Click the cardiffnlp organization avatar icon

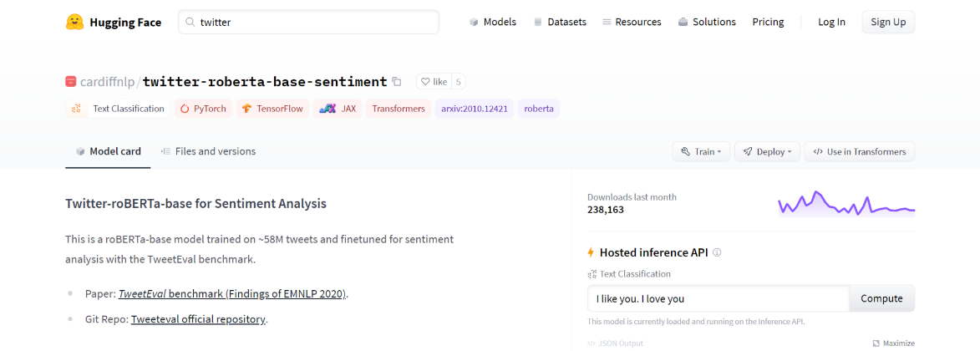[x=71, y=82]
